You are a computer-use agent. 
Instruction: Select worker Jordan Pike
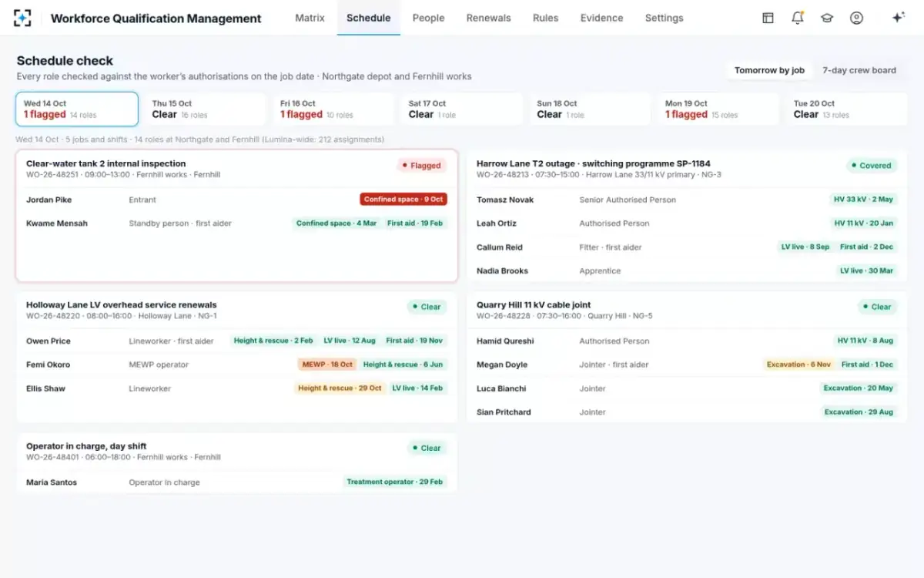(x=49, y=200)
